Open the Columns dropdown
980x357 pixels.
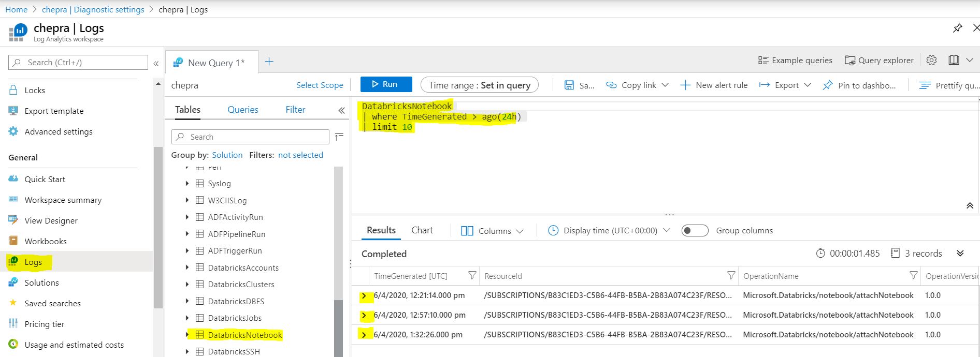(x=492, y=231)
